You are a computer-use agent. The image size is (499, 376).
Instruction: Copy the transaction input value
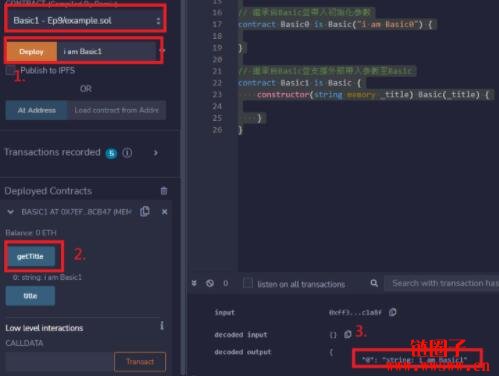pyautogui.click(x=393, y=312)
